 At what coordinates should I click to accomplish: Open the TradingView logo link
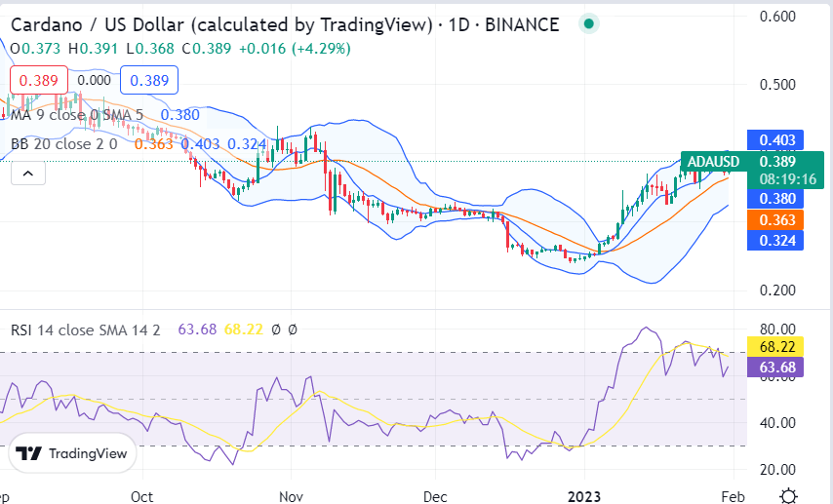point(72,453)
